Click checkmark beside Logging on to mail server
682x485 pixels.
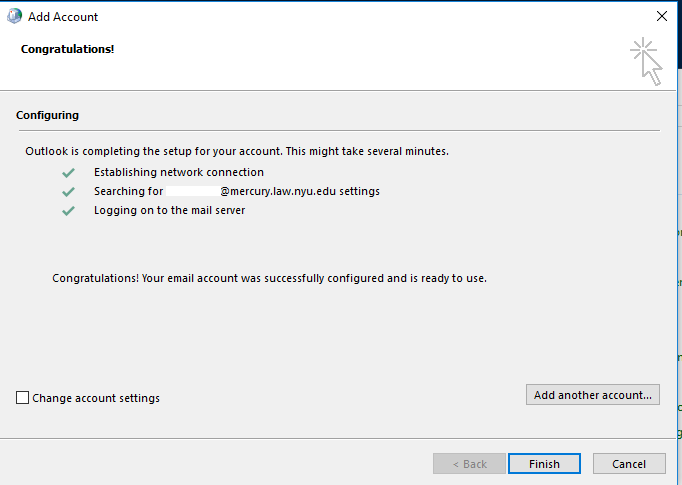68,210
